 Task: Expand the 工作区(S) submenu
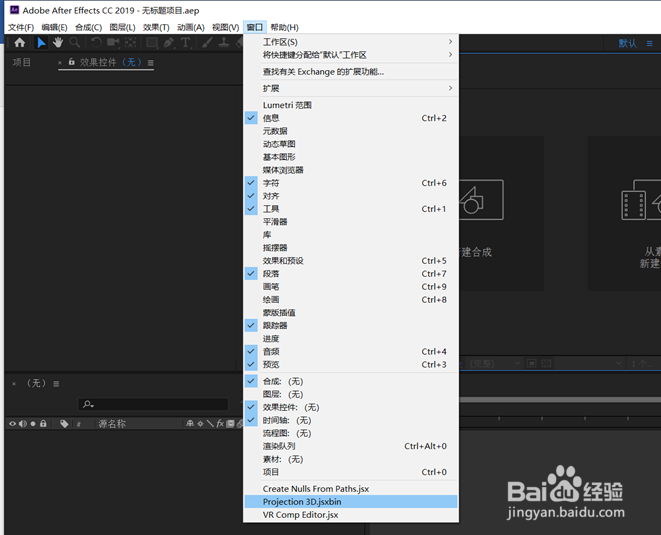pyautogui.click(x=350, y=42)
